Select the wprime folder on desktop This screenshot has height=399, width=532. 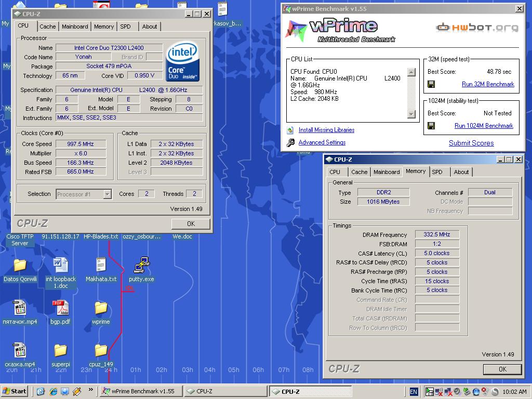click(x=101, y=308)
